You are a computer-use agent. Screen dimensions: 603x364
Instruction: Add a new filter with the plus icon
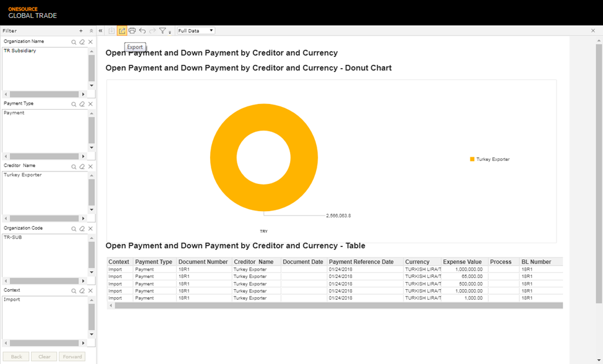pyautogui.click(x=81, y=31)
